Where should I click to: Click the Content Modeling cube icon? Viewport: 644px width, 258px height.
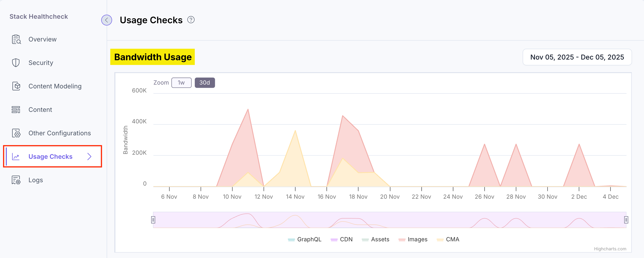pos(16,86)
